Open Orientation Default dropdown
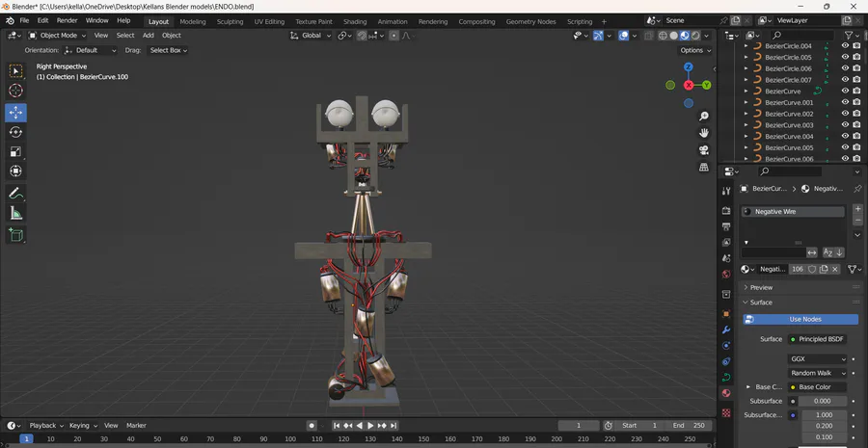This screenshot has height=448, width=868. coord(91,50)
